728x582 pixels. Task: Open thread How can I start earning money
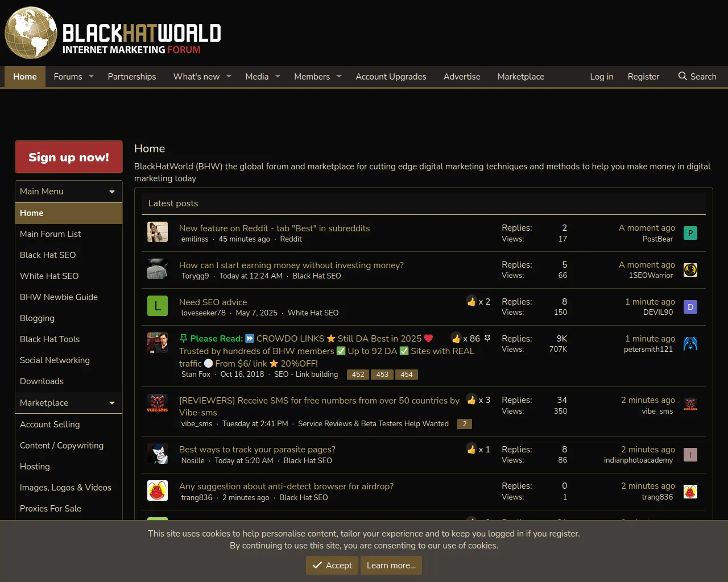click(x=291, y=265)
